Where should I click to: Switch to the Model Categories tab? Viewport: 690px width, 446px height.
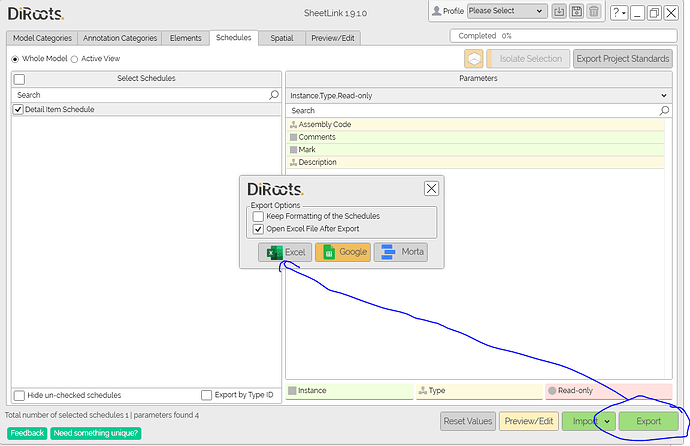pos(42,38)
